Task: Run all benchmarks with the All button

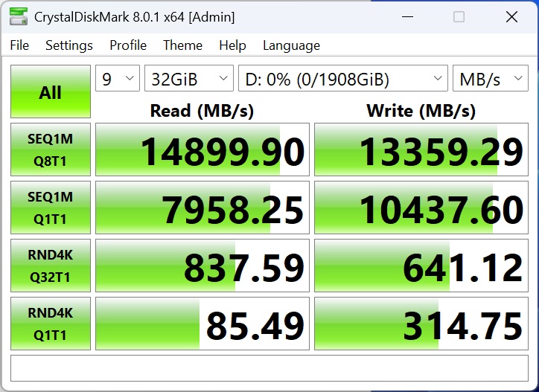Action: 51,91
